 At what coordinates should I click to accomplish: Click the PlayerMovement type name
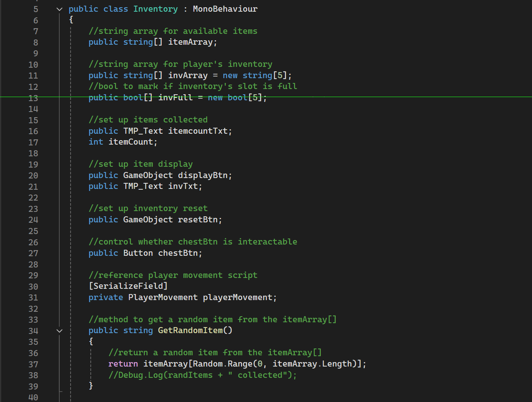pos(163,297)
